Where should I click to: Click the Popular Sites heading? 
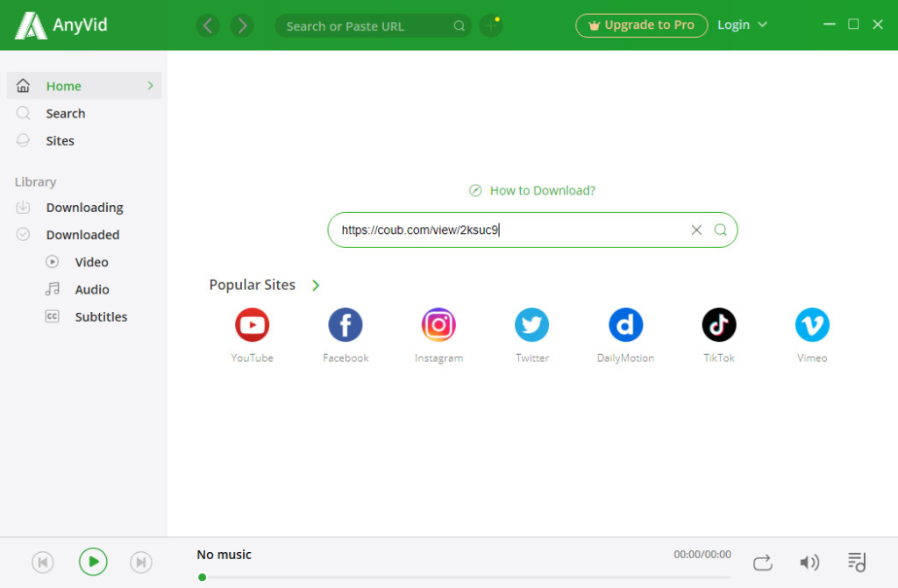(252, 285)
